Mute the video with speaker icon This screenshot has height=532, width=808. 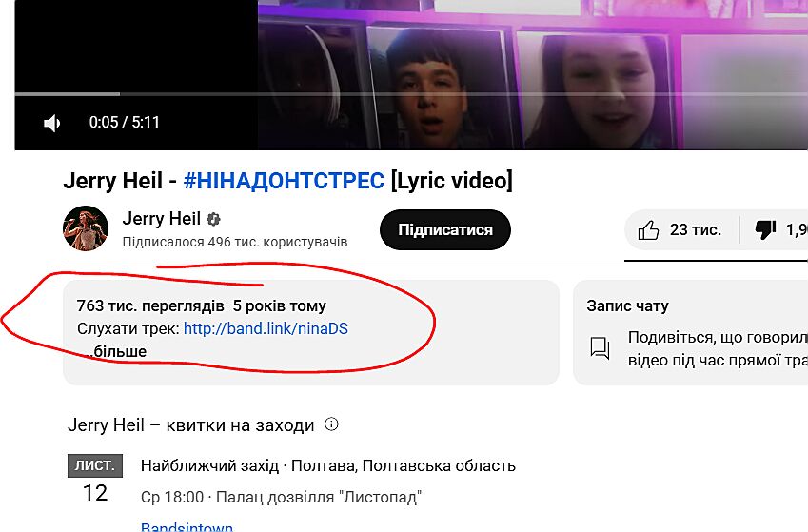(52, 123)
